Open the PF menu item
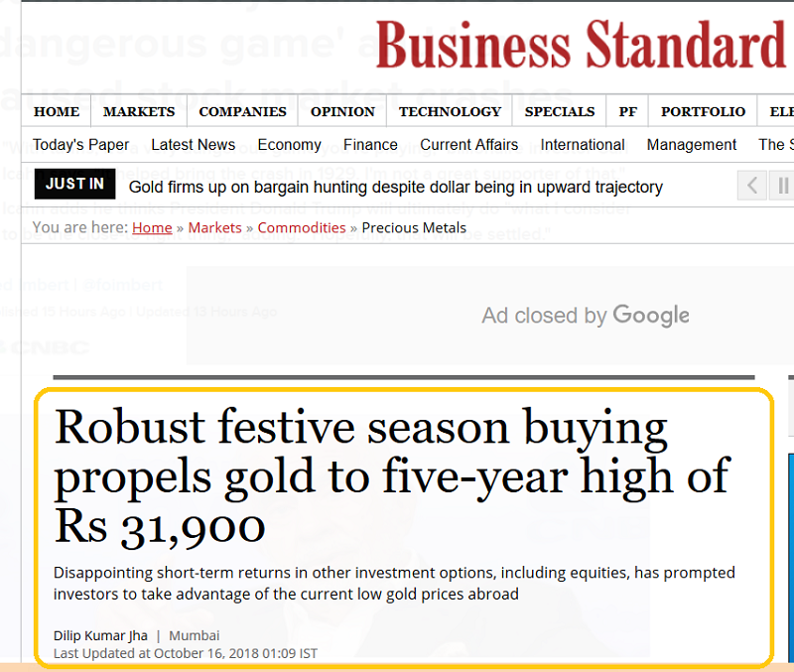Image resolution: width=794 pixels, height=672 pixels. click(628, 111)
